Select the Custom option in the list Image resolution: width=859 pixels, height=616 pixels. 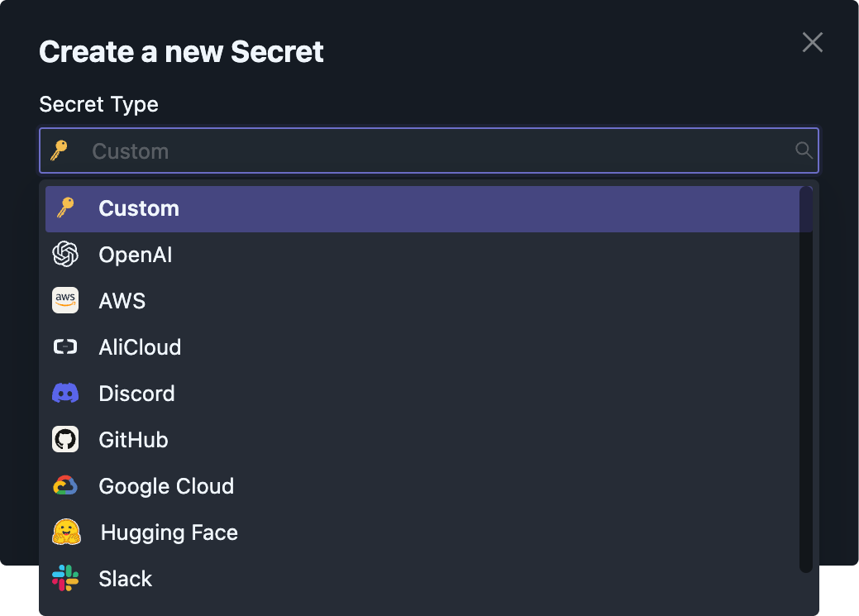point(139,208)
